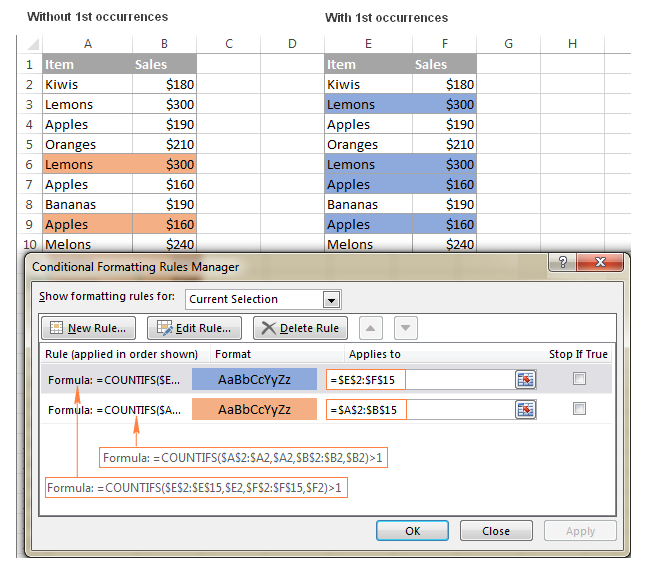Select column C header

229,44
